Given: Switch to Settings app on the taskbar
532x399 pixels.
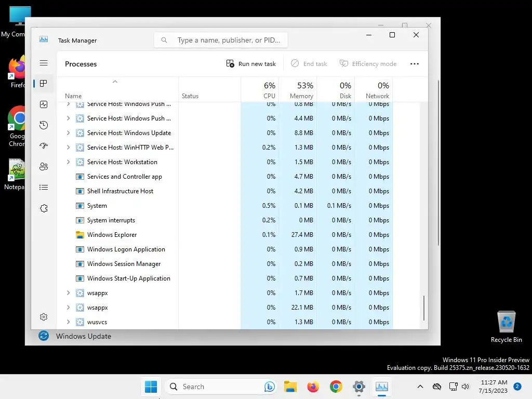Looking at the screenshot, I should pyautogui.click(x=358, y=387).
